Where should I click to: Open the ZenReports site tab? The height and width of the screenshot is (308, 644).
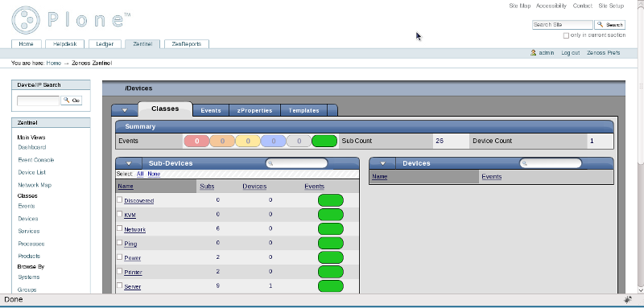[187, 44]
